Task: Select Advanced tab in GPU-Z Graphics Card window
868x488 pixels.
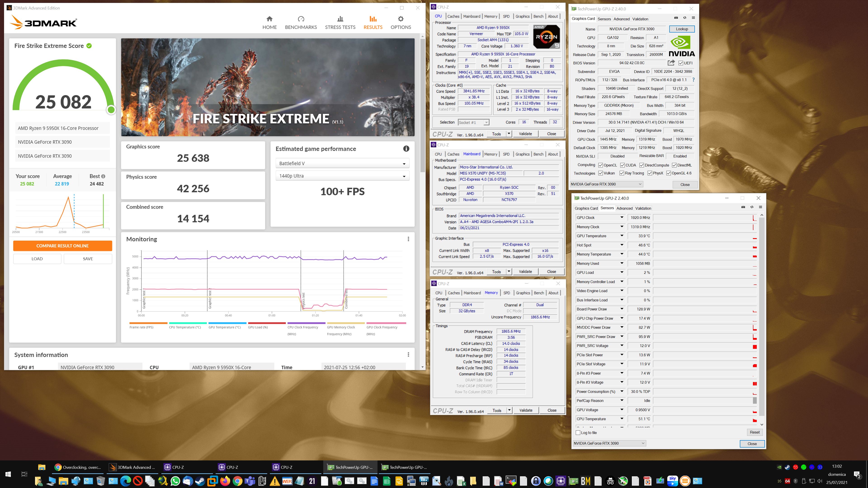Action: tap(621, 19)
